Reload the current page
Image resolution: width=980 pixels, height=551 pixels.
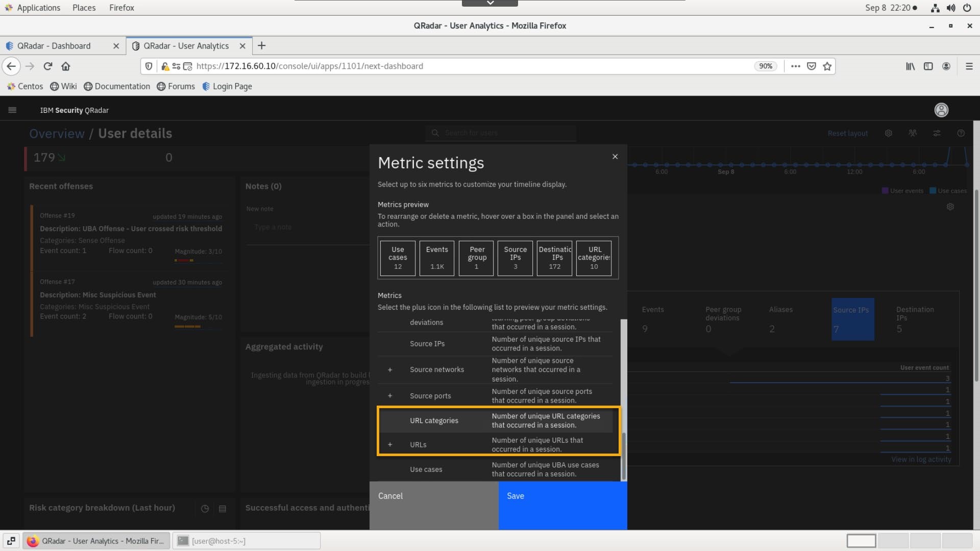click(x=48, y=66)
